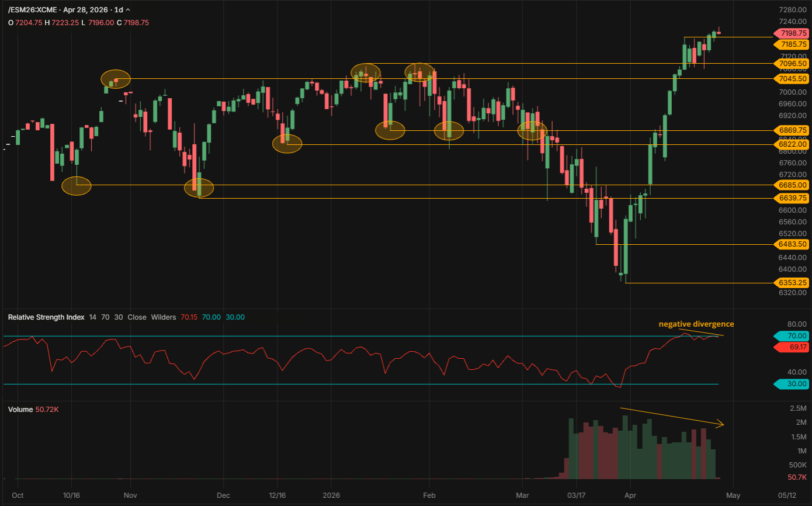This screenshot has width=812, height=506.
Task: Select the 6353.25 swing low price label
Action: (x=792, y=282)
